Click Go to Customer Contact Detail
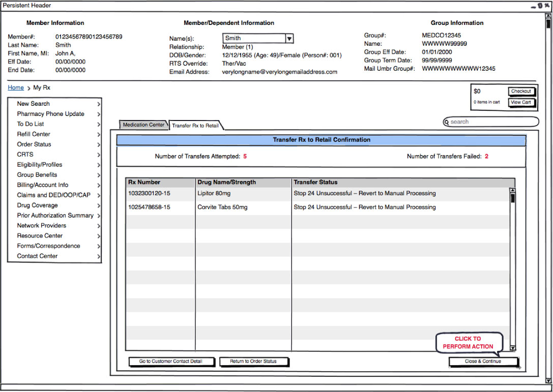This screenshot has width=553, height=392. (x=171, y=361)
